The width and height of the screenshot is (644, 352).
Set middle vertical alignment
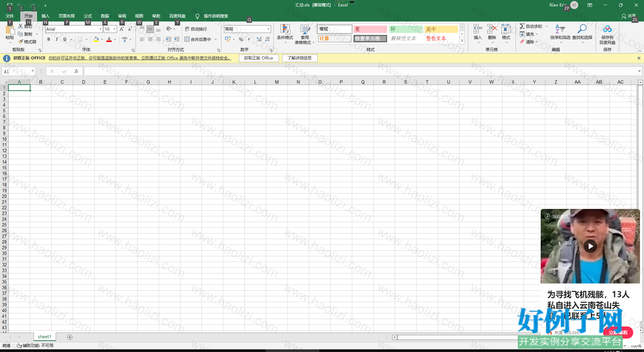(150, 29)
